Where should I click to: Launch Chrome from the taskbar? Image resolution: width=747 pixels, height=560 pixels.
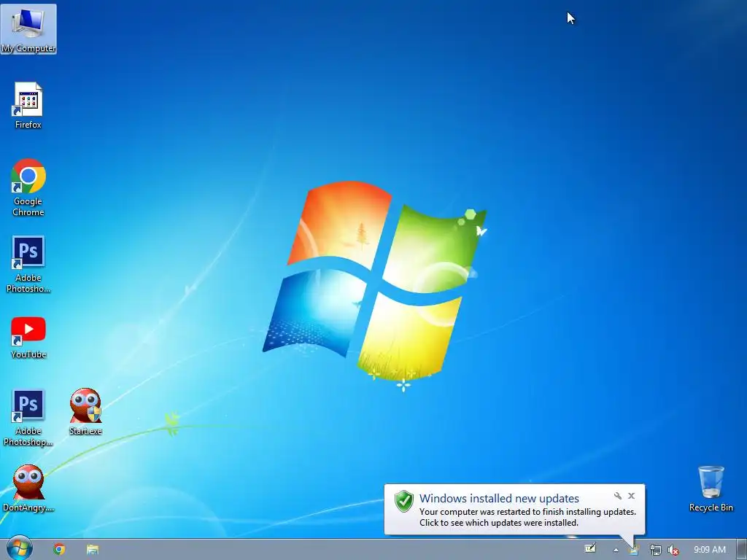coord(59,550)
